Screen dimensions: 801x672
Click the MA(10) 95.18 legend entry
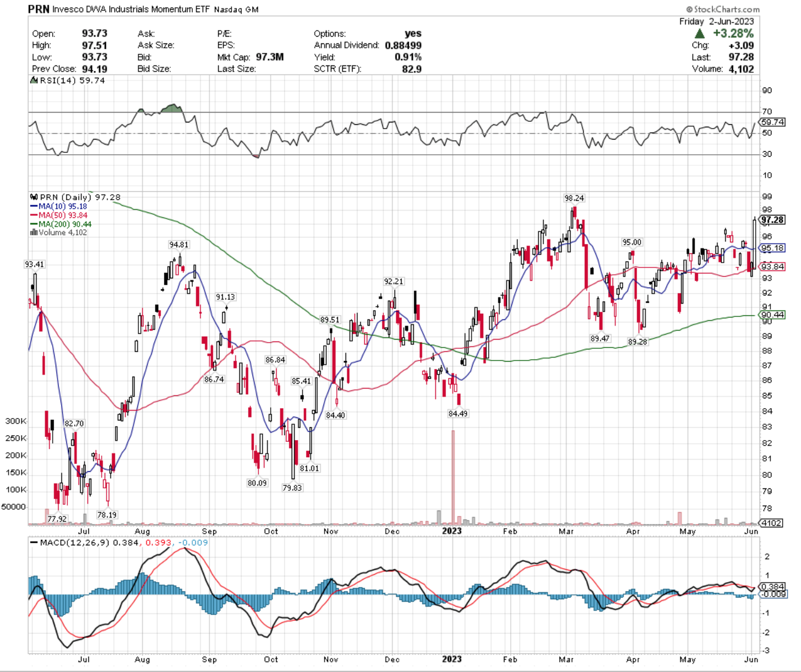pyautogui.click(x=58, y=207)
